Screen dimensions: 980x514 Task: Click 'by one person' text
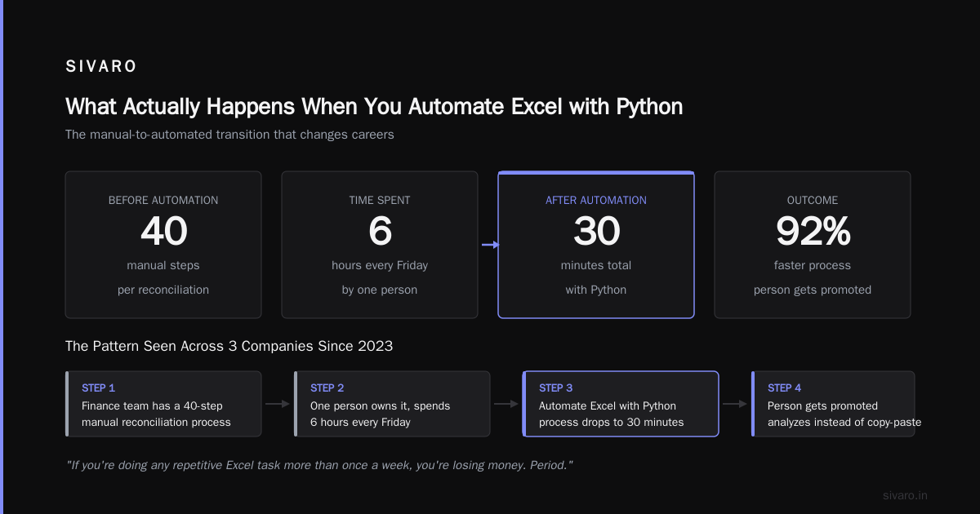pyautogui.click(x=380, y=290)
